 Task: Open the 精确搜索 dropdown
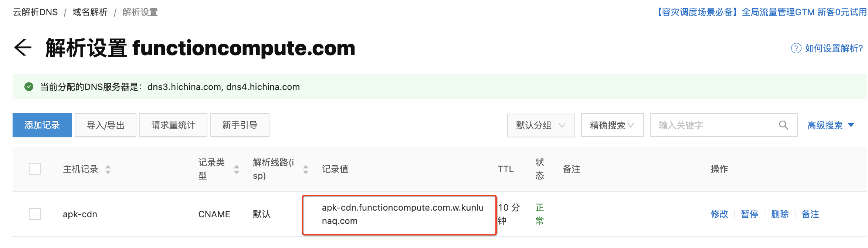point(612,125)
